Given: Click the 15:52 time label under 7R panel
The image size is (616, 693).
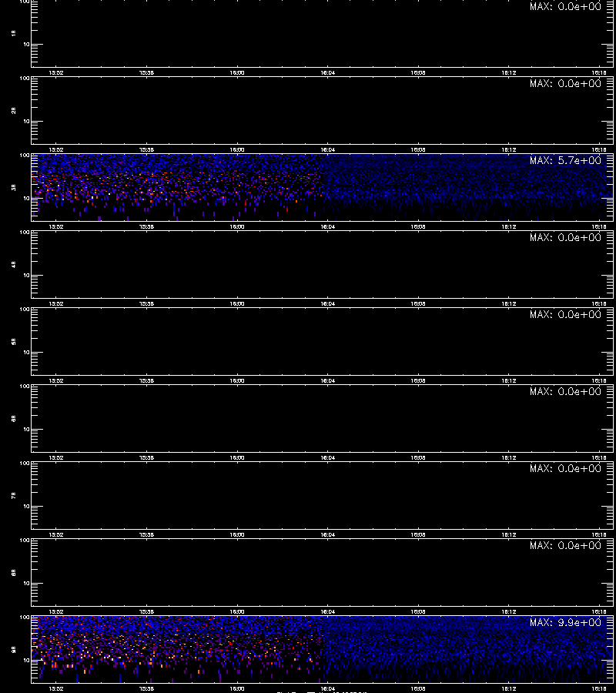Looking at the screenshot, I should [56, 535].
